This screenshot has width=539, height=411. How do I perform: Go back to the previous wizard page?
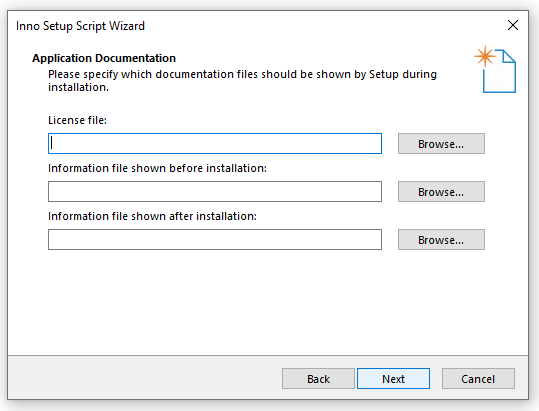[x=318, y=379]
